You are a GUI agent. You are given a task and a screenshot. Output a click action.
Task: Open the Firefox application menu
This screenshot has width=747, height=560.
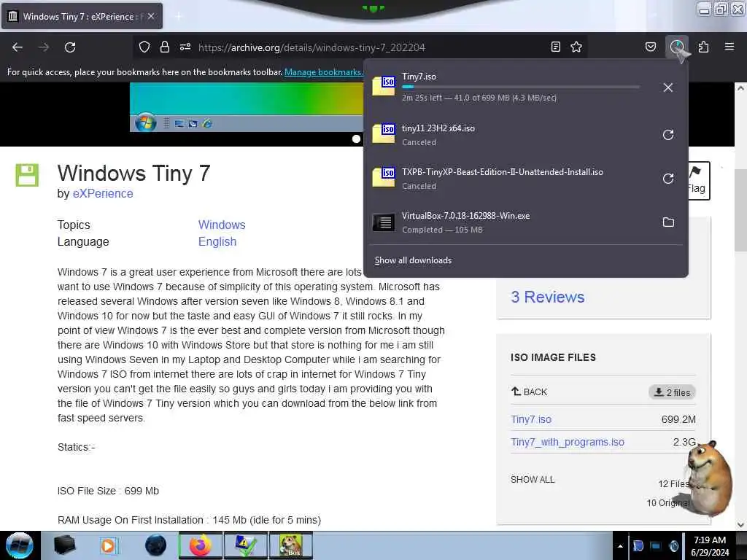coord(729,47)
